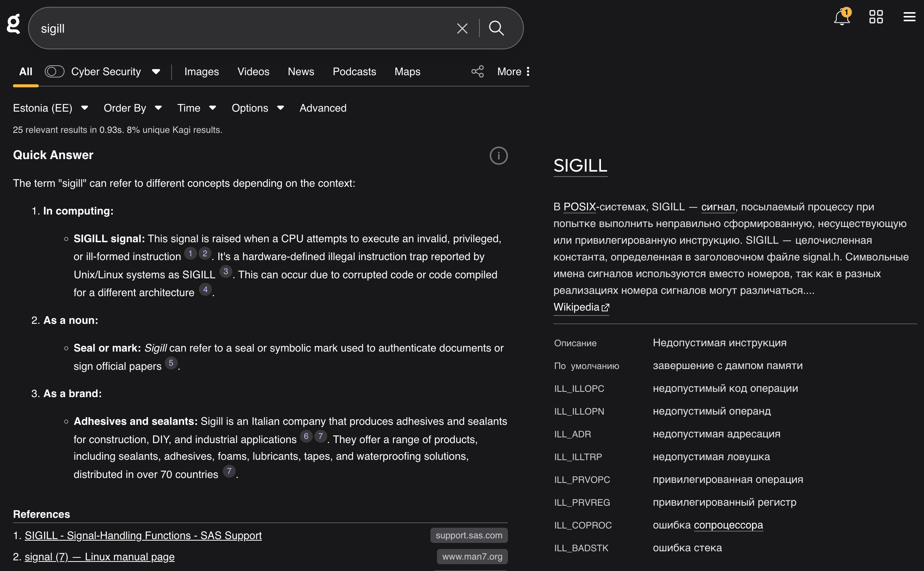924x571 pixels.
Task: Click the share results icon
Action: coord(478,71)
